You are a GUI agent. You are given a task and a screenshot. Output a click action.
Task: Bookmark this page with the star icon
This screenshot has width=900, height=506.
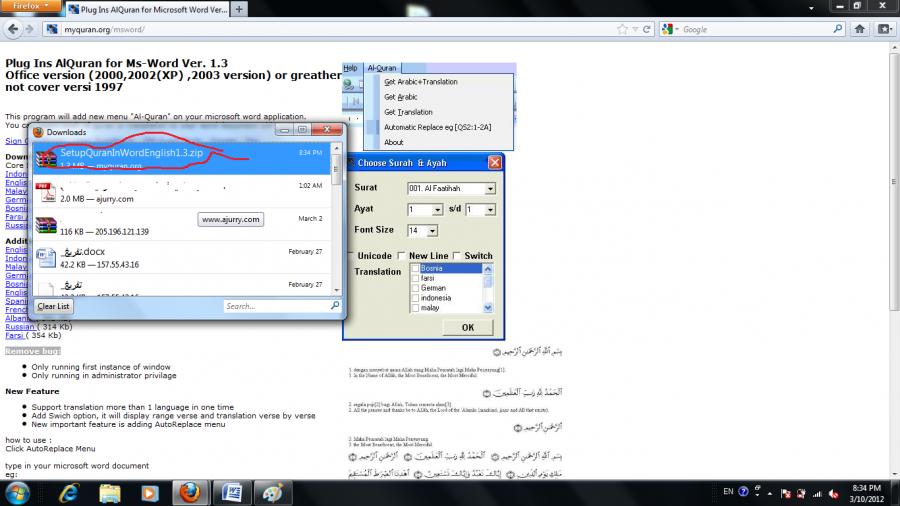point(628,29)
